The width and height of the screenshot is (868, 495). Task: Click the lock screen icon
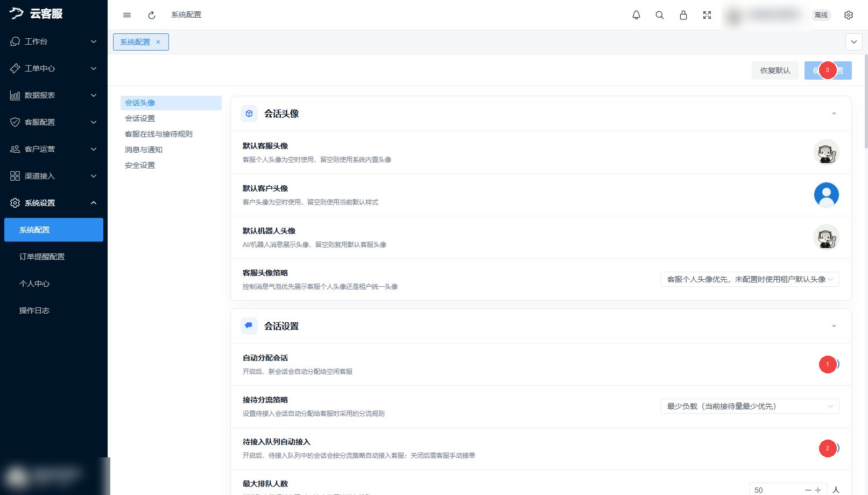[683, 15]
